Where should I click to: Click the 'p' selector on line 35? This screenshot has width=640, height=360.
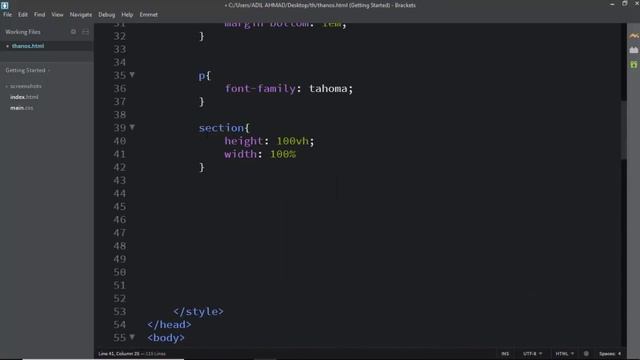click(x=202, y=76)
